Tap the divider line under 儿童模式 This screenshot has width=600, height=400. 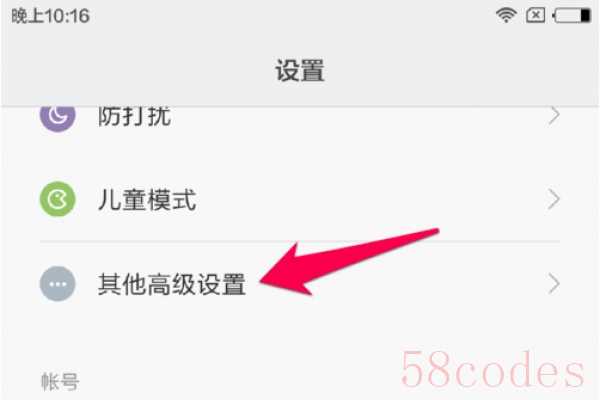point(300,242)
